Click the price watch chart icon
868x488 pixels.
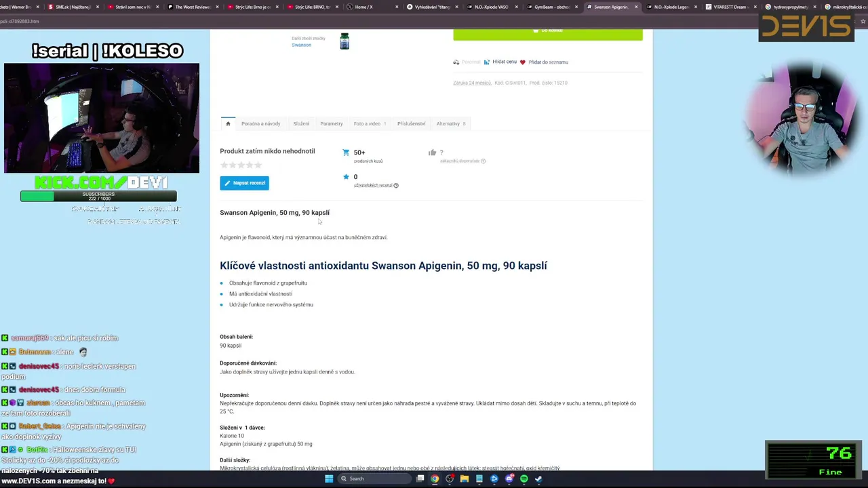[487, 62]
